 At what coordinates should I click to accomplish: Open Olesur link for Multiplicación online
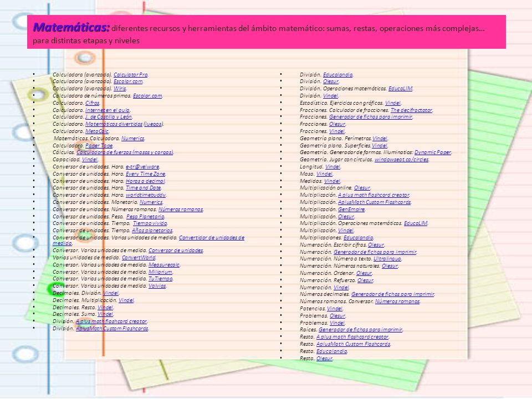(x=362, y=188)
